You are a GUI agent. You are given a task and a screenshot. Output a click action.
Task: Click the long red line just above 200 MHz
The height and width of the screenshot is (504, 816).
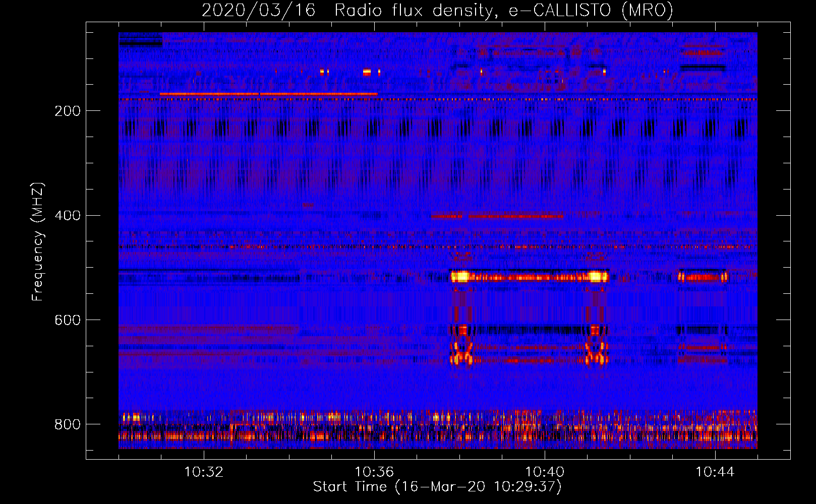pos(268,94)
